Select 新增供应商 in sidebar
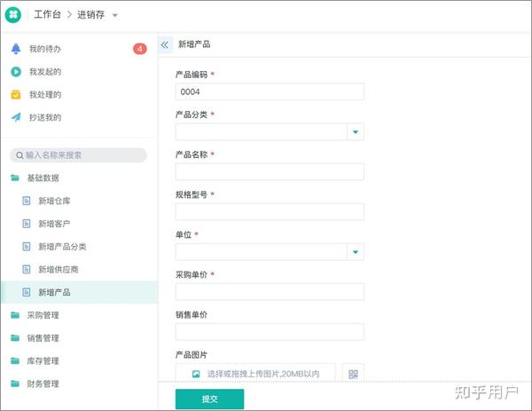Screen dimensions: 532x411 pyautogui.click(x=57, y=269)
